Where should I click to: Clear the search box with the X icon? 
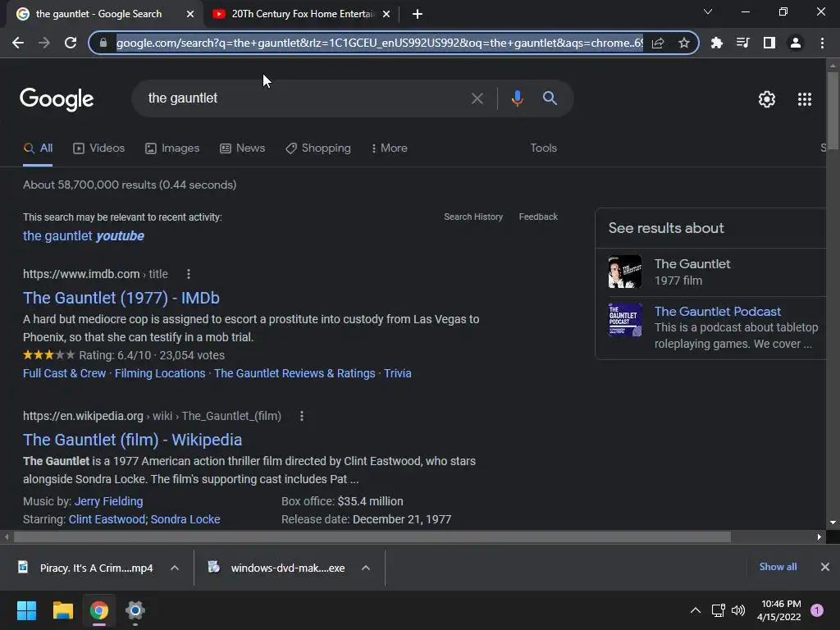coord(477,98)
